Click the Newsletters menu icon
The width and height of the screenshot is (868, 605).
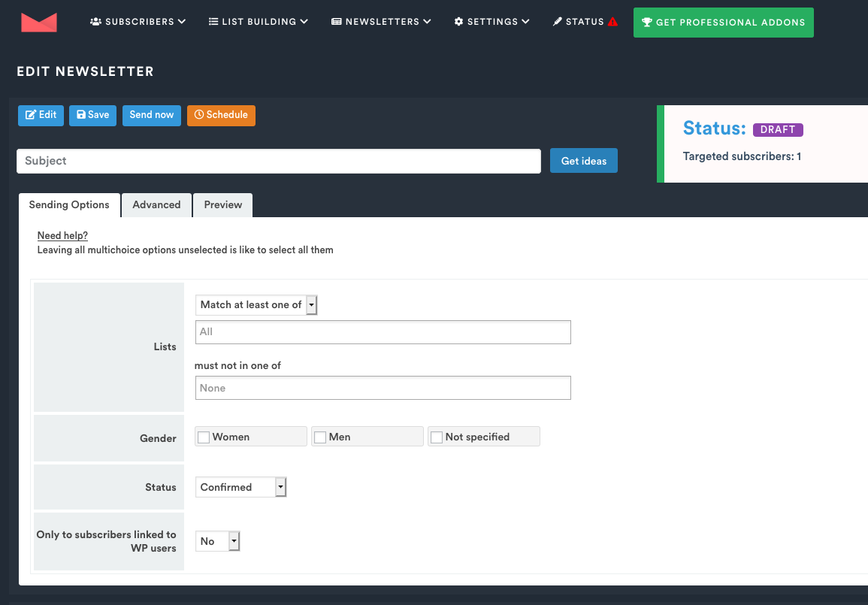(337, 23)
